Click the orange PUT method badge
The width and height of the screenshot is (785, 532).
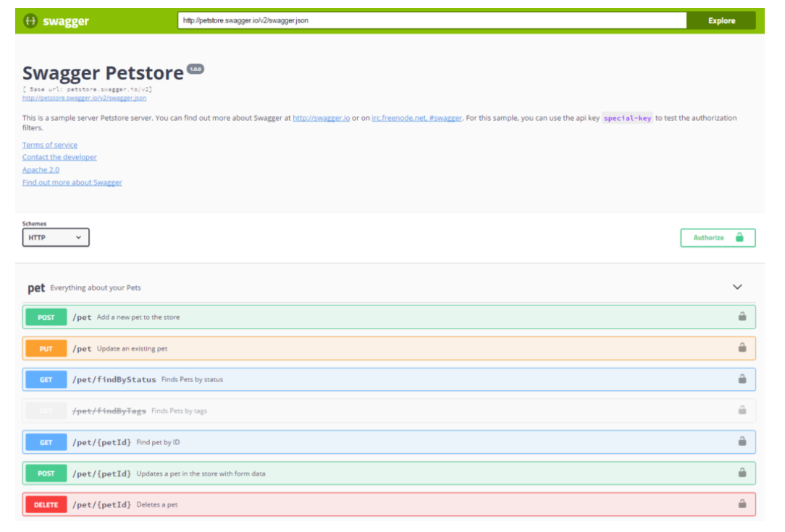(46, 348)
